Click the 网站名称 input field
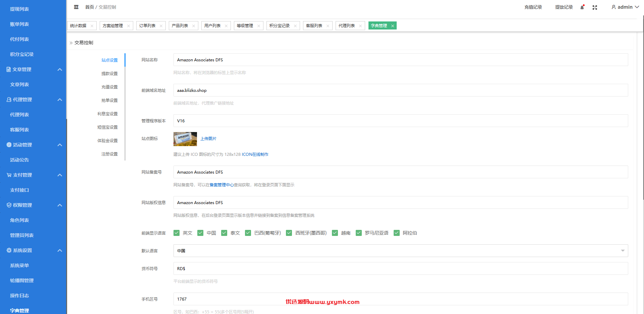This screenshot has width=644, height=314. [x=401, y=60]
